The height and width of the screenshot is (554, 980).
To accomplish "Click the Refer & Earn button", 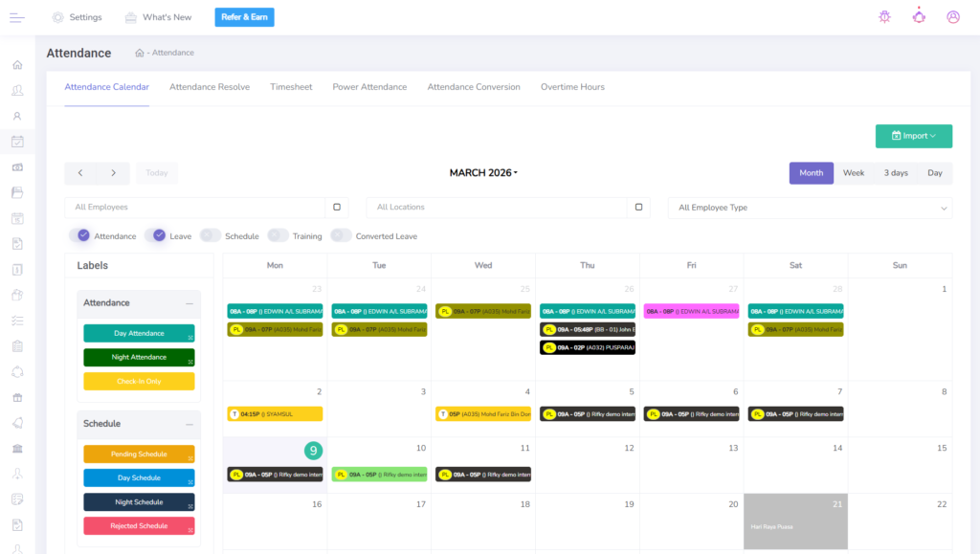I will pyautogui.click(x=244, y=17).
